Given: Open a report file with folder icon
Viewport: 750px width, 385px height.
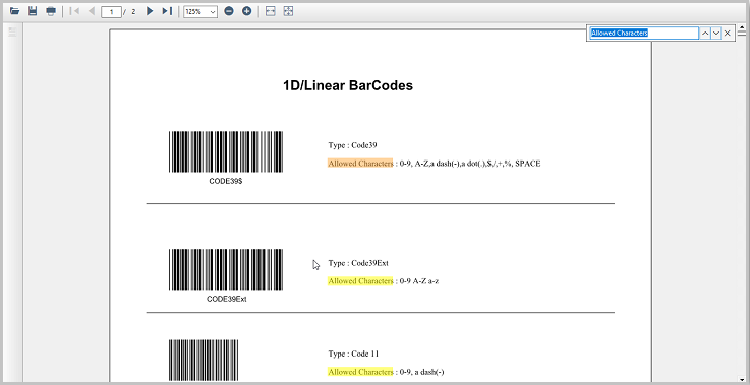Looking at the screenshot, I should click(14, 11).
